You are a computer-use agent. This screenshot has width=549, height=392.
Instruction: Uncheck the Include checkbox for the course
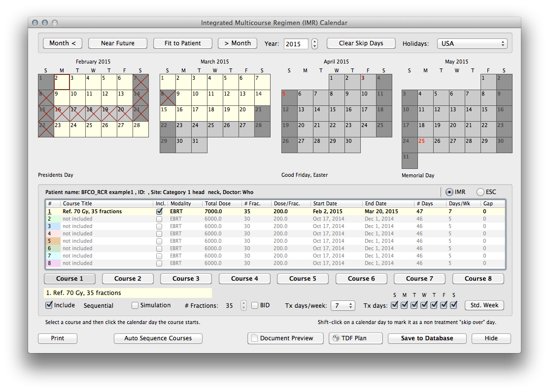49,305
